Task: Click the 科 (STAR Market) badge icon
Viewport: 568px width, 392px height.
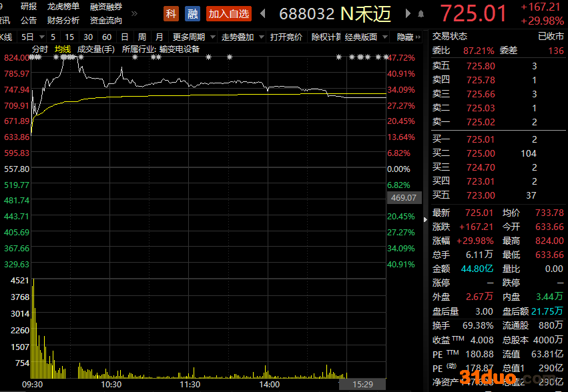Action: point(172,13)
